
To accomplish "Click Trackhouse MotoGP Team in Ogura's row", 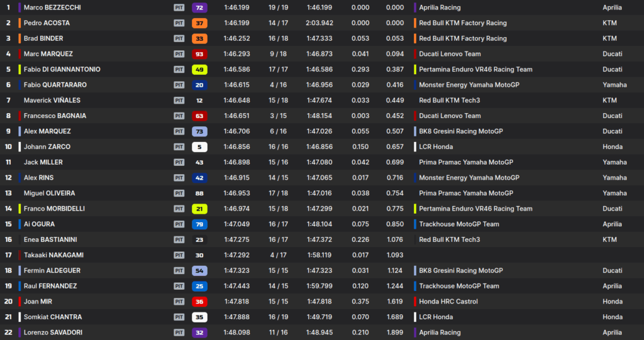I will point(459,224).
